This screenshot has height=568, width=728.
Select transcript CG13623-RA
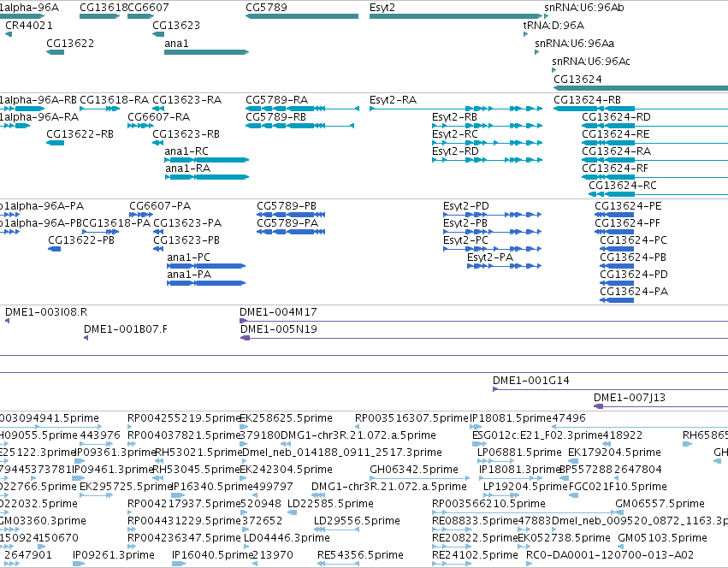tap(158, 109)
